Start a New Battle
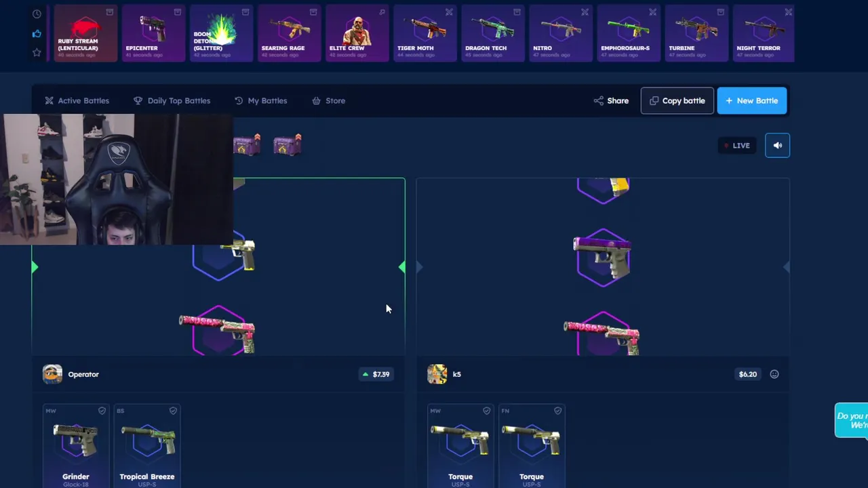The image size is (868, 488). click(x=751, y=100)
